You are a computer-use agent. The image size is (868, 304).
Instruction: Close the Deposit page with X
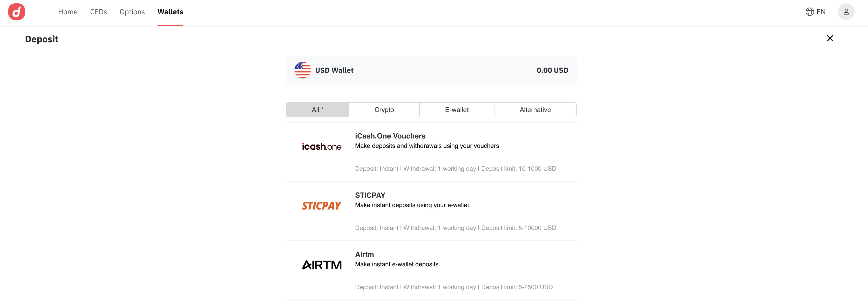830,38
